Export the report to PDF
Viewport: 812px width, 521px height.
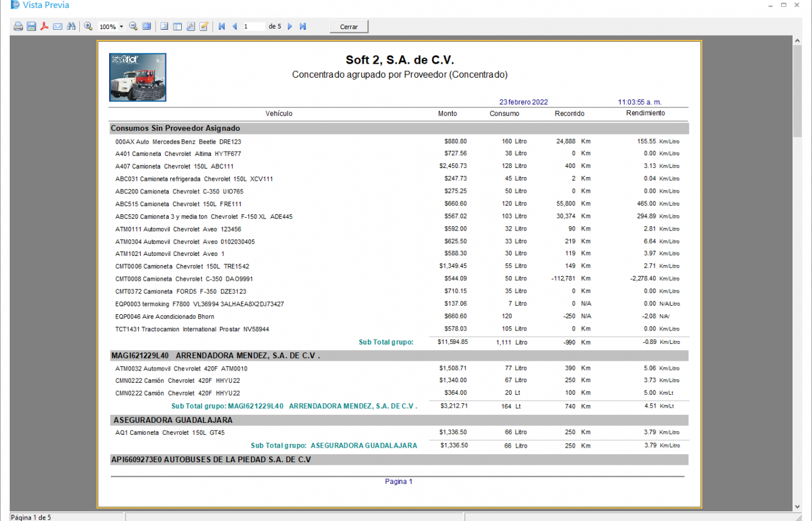(44, 27)
